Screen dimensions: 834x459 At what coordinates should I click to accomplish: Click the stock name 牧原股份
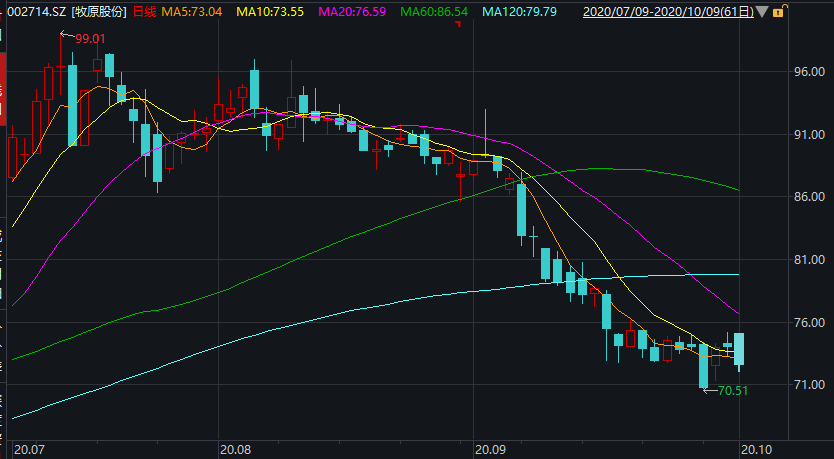point(100,13)
